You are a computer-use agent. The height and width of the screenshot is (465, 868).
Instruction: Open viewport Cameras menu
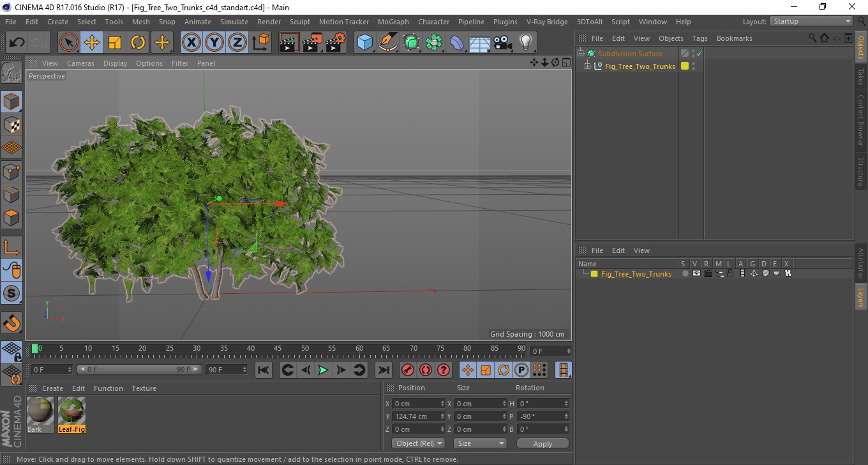tap(80, 63)
